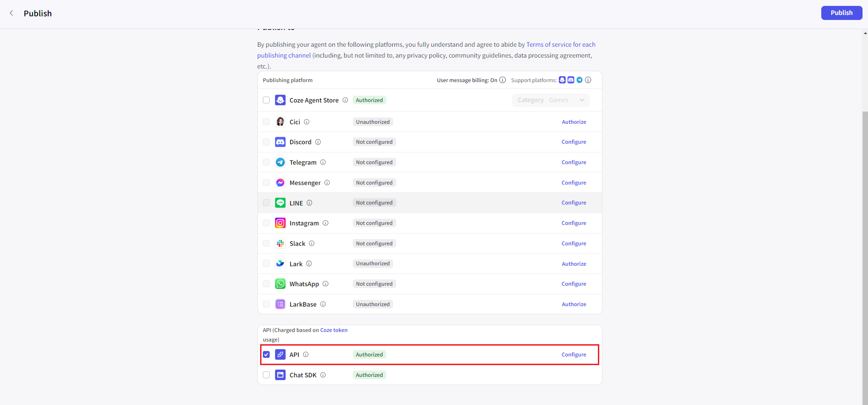This screenshot has width=868, height=405.
Task: Go back using the left arrow icon
Action: click(x=11, y=13)
